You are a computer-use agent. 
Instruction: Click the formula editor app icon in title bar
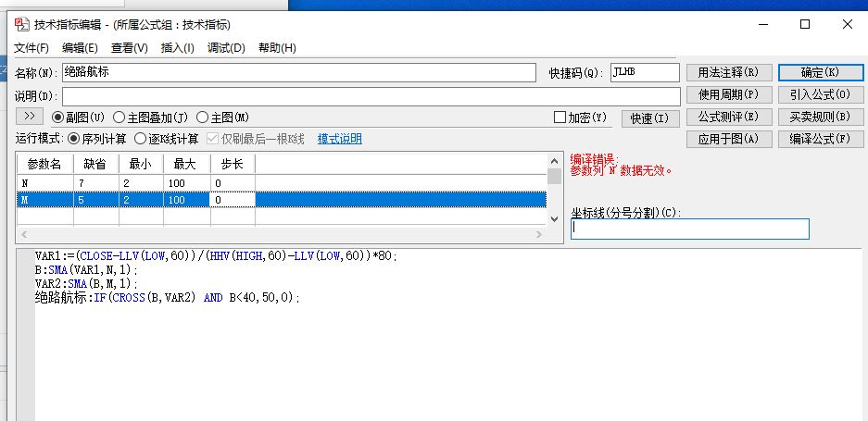[21, 24]
